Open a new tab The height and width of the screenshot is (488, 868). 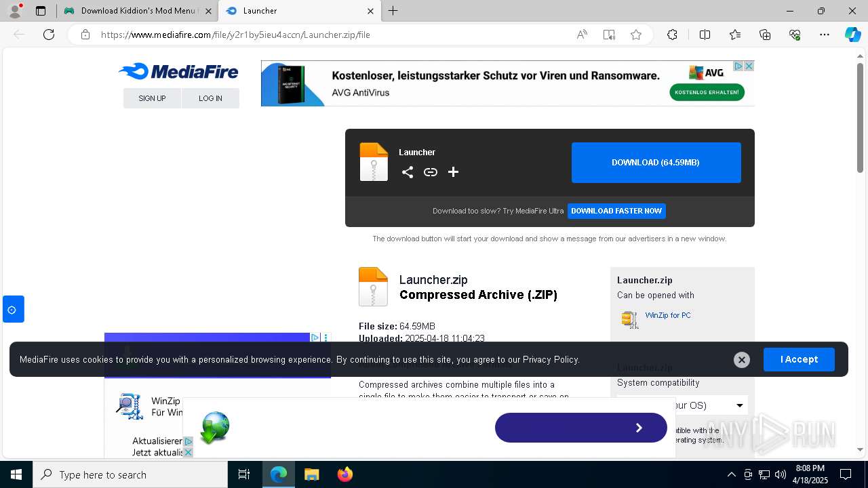tap(393, 11)
